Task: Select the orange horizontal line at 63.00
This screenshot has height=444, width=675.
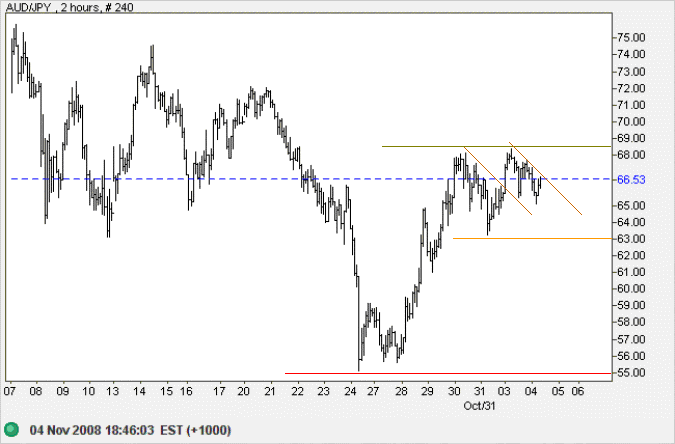Action: 532,238
